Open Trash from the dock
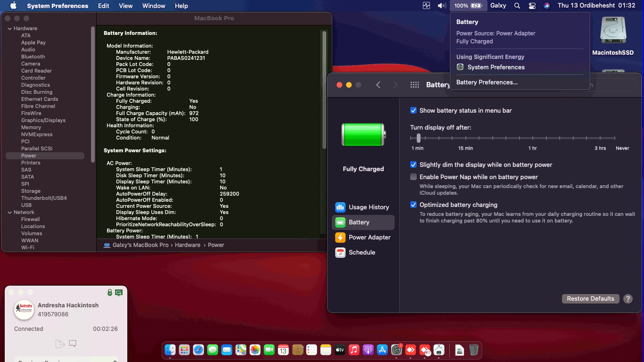 474,350
